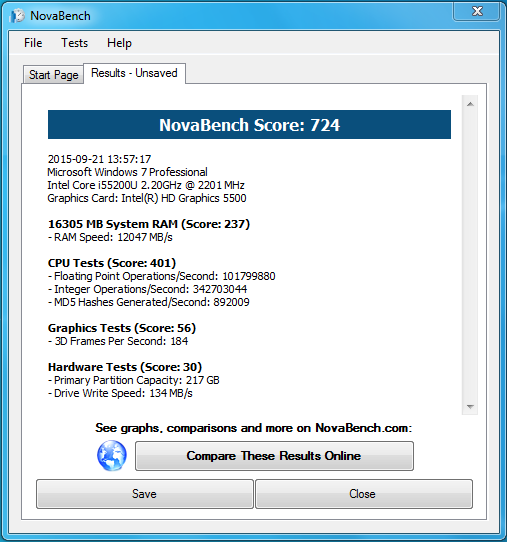Screen dimensions: 507x542
Task: Save the benchmark results
Action: (x=145, y=494)
